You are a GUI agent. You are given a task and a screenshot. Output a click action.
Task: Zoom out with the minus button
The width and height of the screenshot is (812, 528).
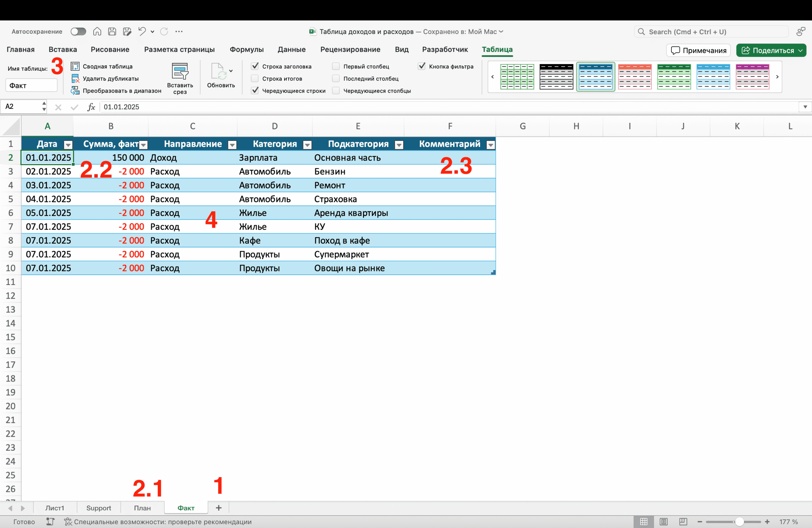(700, 522)
